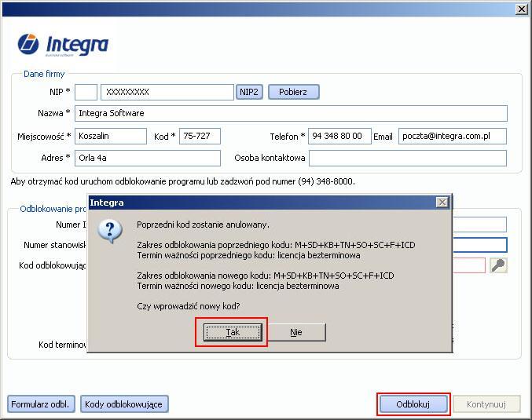Open Formularz odbl. form
Screen dimensions: 532x420
[x=41, y=404]
